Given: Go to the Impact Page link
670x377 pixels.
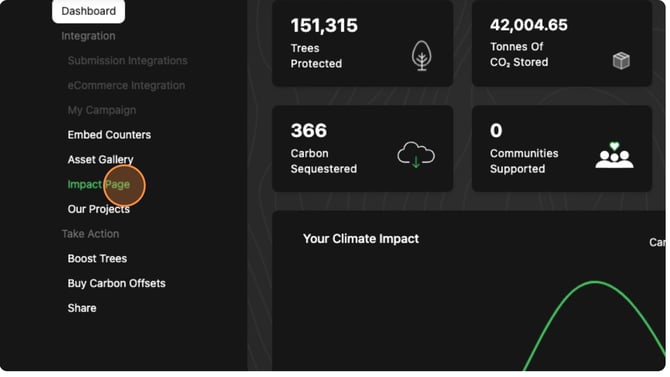Looking at the screenshot, I should pyautogui.click(x=99, y=185).
